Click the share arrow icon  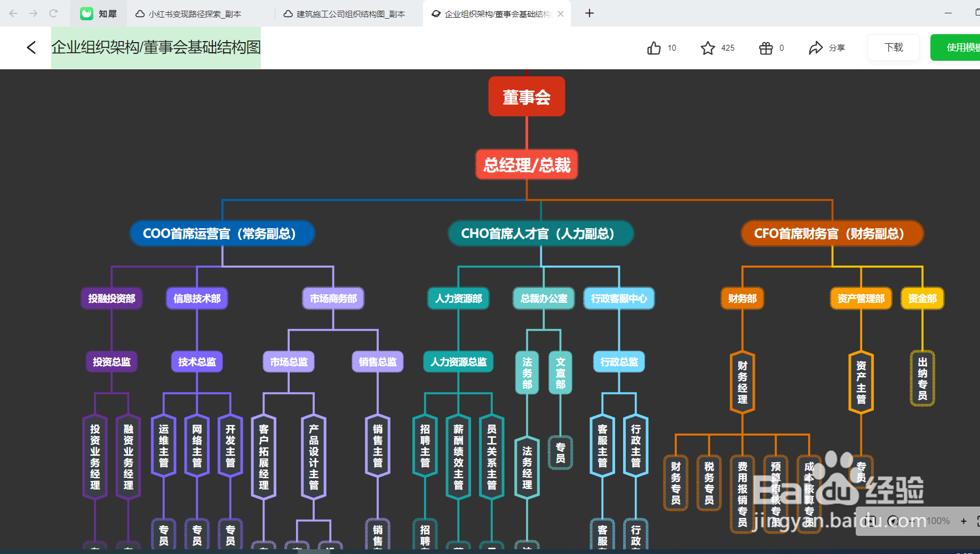click(816, 48)
